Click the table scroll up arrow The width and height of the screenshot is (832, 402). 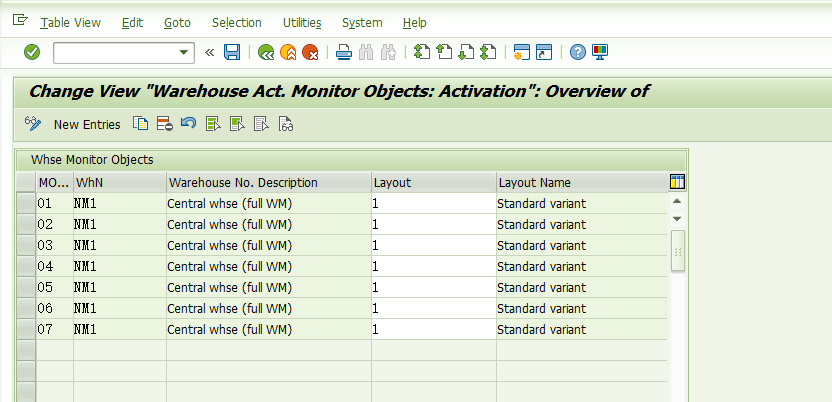tap(677, 202)
